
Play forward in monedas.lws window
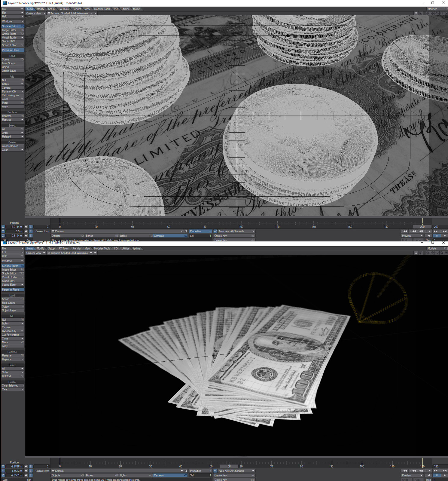tap(445, 236)
